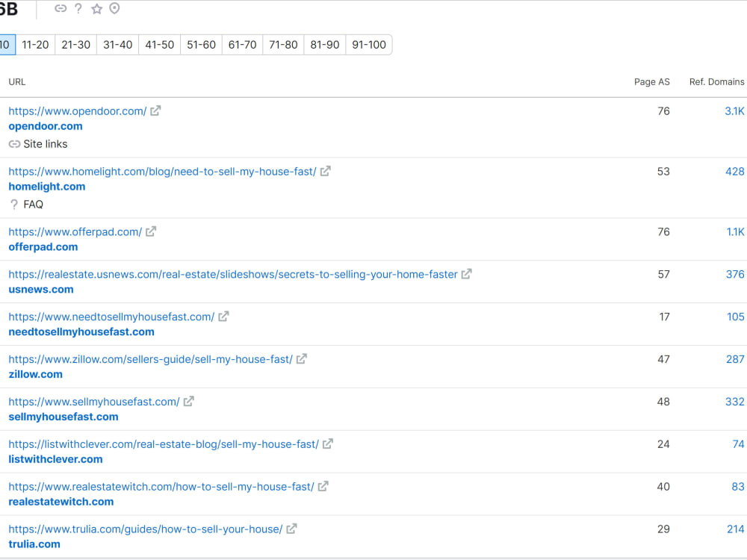The height and width of the screenshot is (560, 747).
Task: Click the usnews.com domain link
Action: coord(41,290)
